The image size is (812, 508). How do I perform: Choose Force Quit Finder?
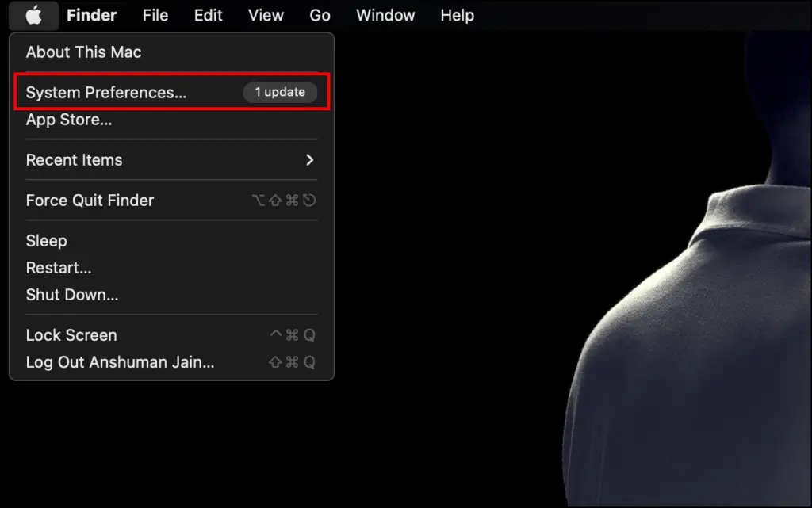tap(171, 201)
